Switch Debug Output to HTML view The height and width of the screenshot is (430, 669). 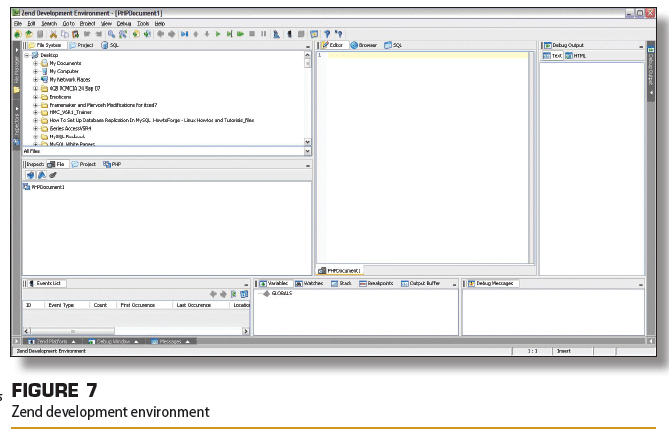click(x=576, y=56)
